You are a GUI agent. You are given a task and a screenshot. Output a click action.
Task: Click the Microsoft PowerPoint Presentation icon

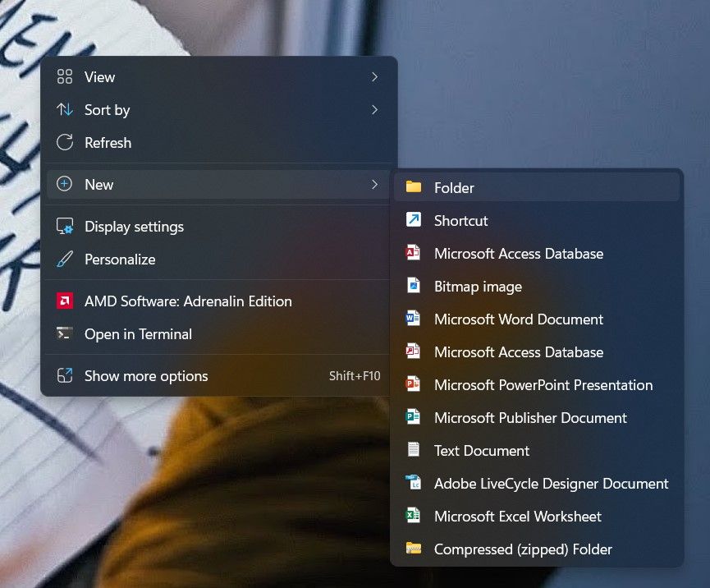click(x=414, y=384)
